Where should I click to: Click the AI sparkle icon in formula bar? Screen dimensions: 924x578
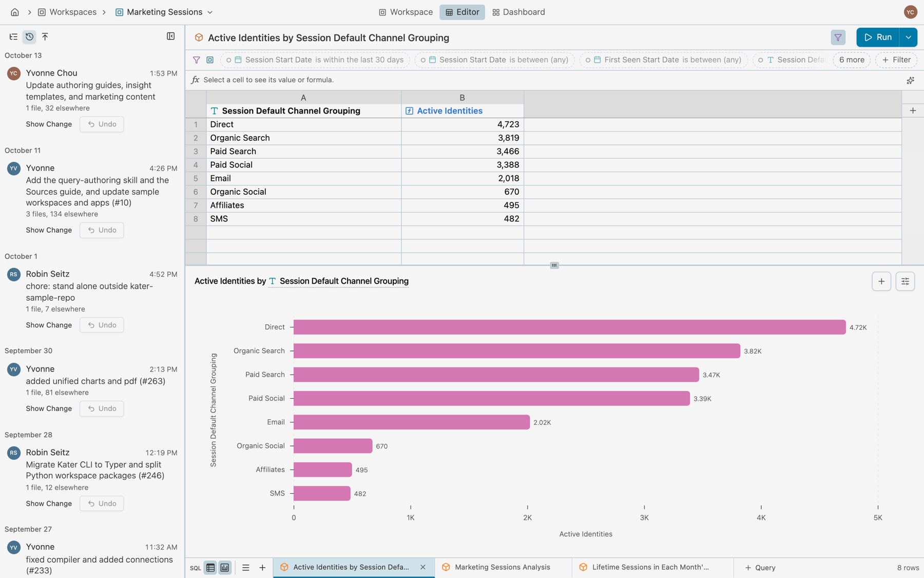point(910,80)
